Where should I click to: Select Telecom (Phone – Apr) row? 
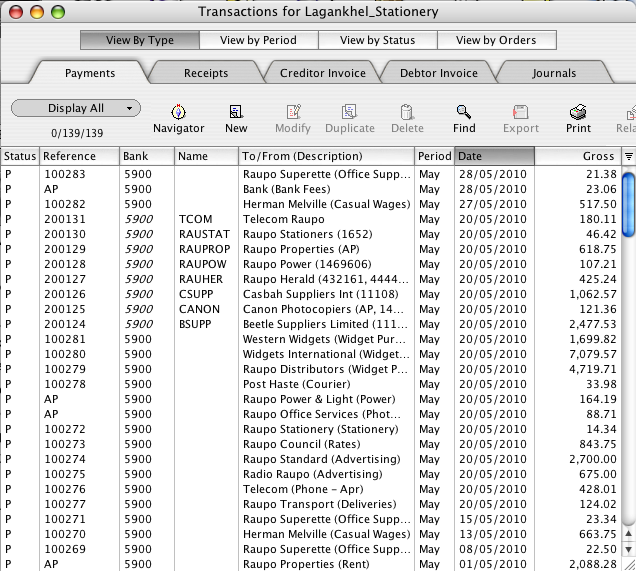pyautogui.click(x=310, y=489)
